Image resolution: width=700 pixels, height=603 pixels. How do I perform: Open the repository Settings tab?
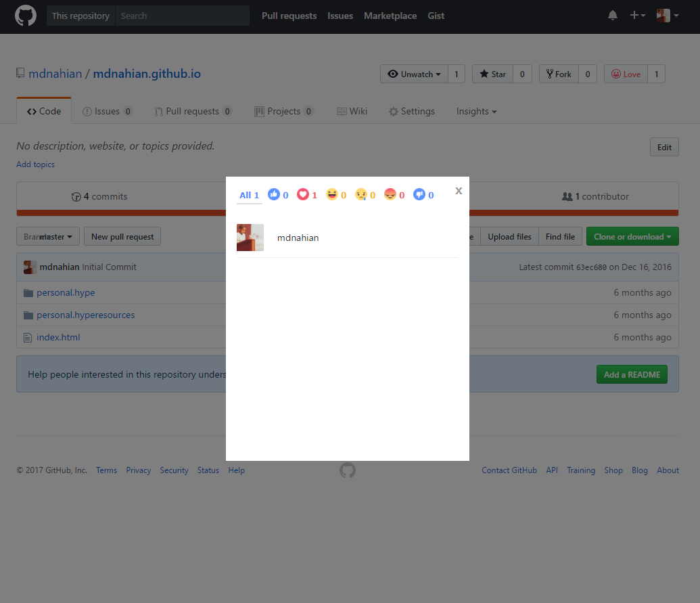412,111
